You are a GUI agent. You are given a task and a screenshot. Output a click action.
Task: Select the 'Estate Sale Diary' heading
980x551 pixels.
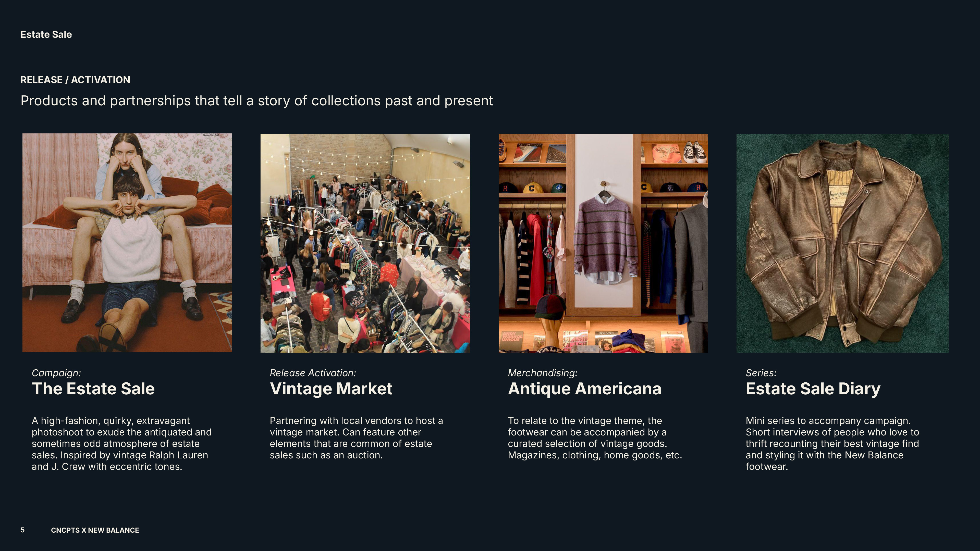813,389
